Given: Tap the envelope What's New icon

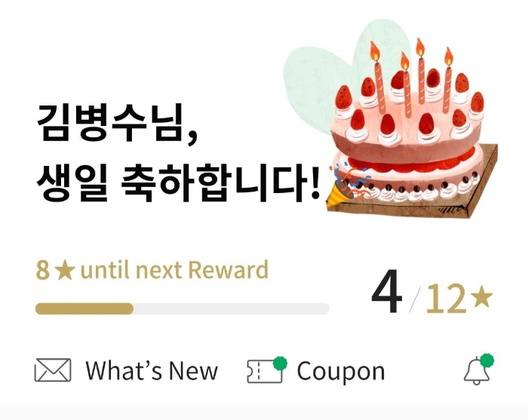Looking at the screenshot, I should point(53,370).
